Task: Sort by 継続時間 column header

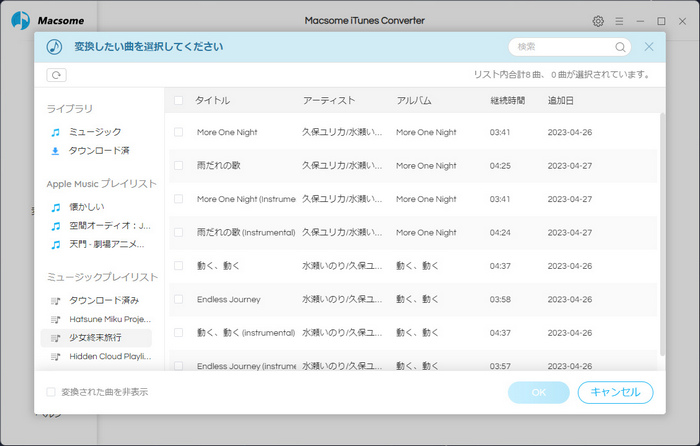Action: pos(507,100)
